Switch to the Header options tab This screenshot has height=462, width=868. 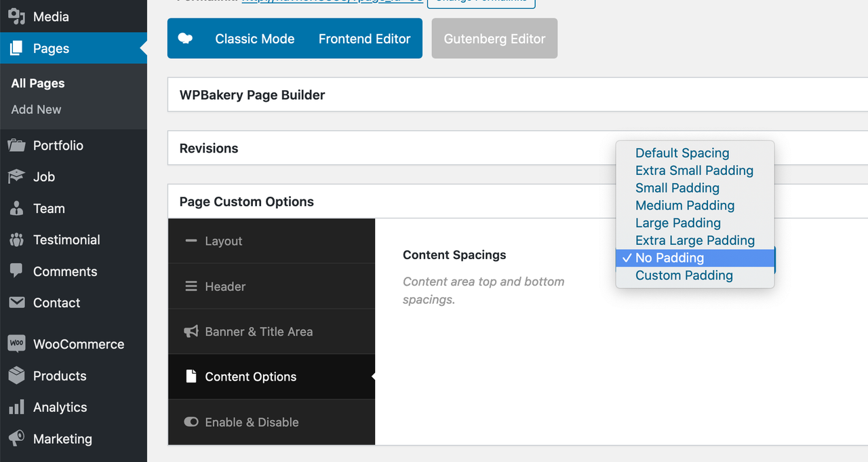click(271, 286)
